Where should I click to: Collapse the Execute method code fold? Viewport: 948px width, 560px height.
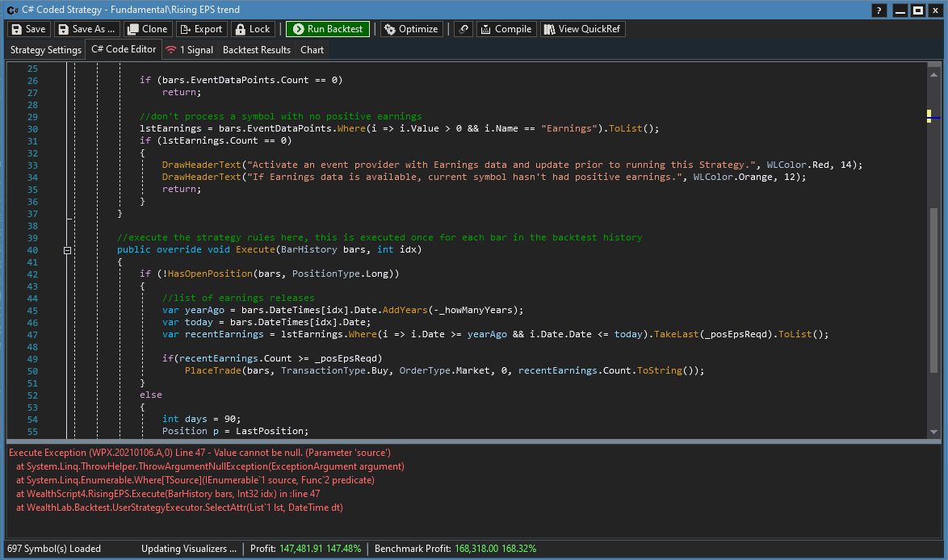coord(68,250)
